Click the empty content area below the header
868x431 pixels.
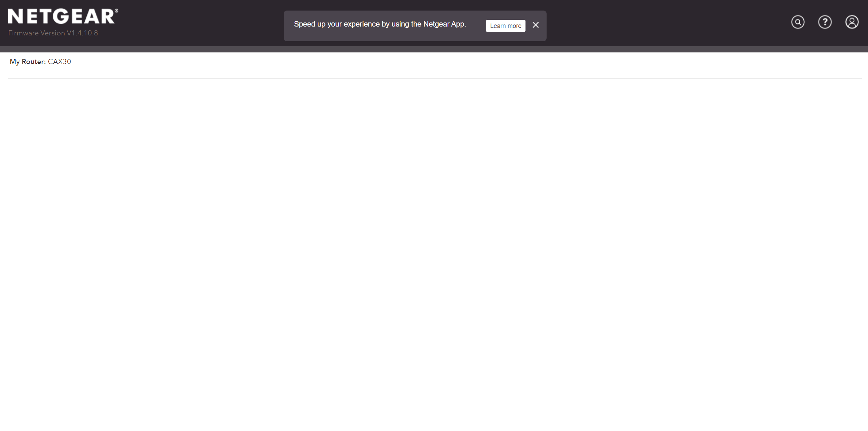click(434, 238)
